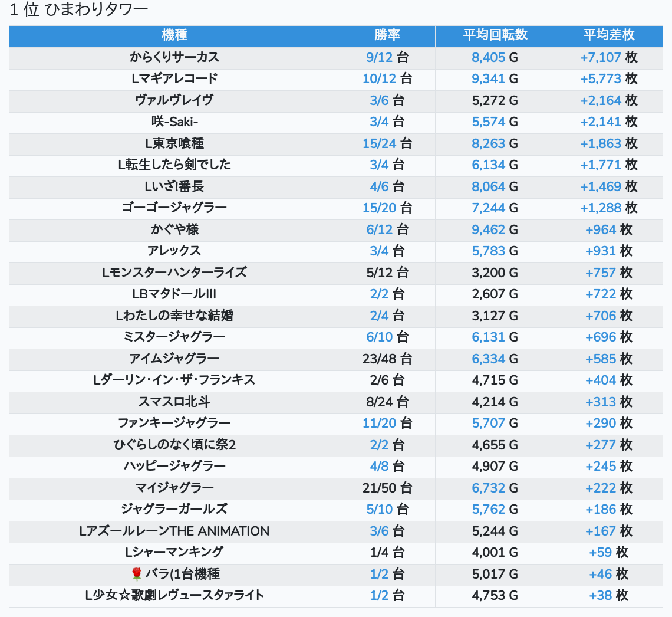
Task: Select the L東京喰種 machine name
Action: 174,144
